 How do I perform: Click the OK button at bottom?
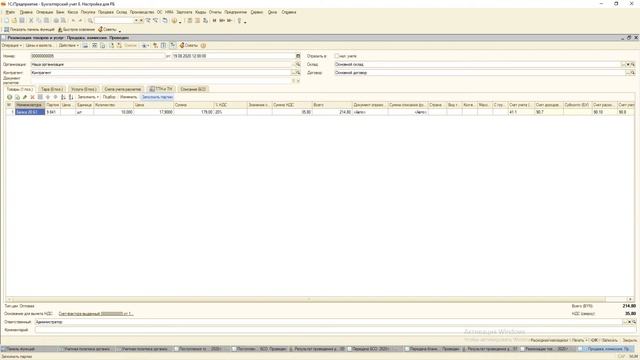[x=594, y=340]
